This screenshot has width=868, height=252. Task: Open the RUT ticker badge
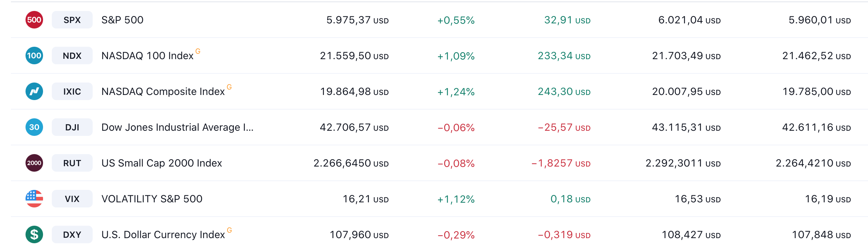click(72, 163)
